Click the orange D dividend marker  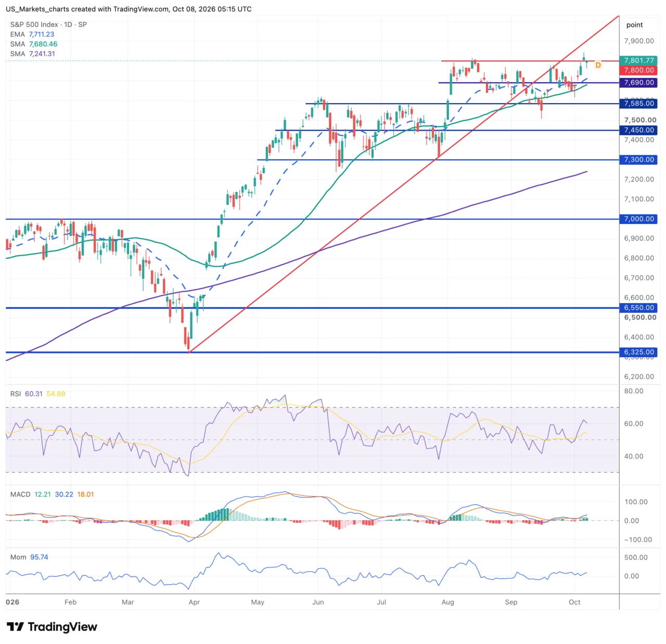coord(598,65)
